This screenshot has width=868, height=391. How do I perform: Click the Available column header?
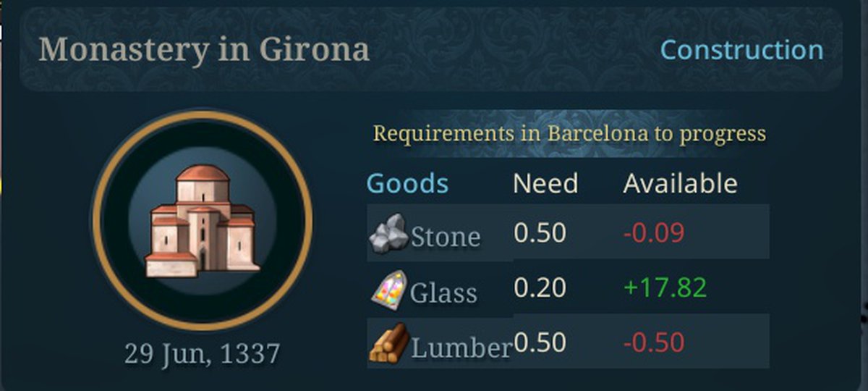(680, 183)
